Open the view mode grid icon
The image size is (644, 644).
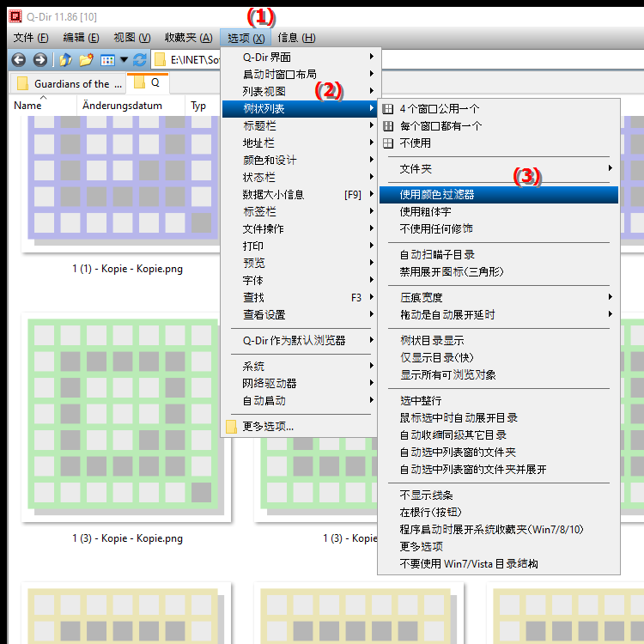pos(107,60)
